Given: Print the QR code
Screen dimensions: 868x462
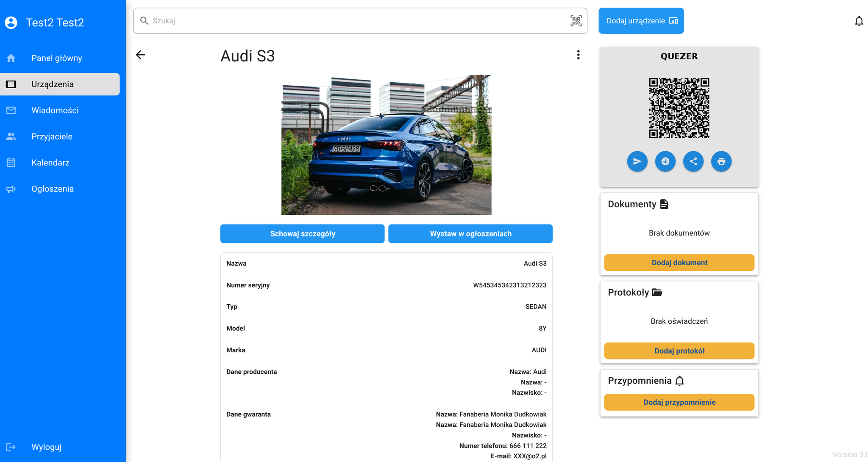Looking at the screenshot, I should click(721, 161).
